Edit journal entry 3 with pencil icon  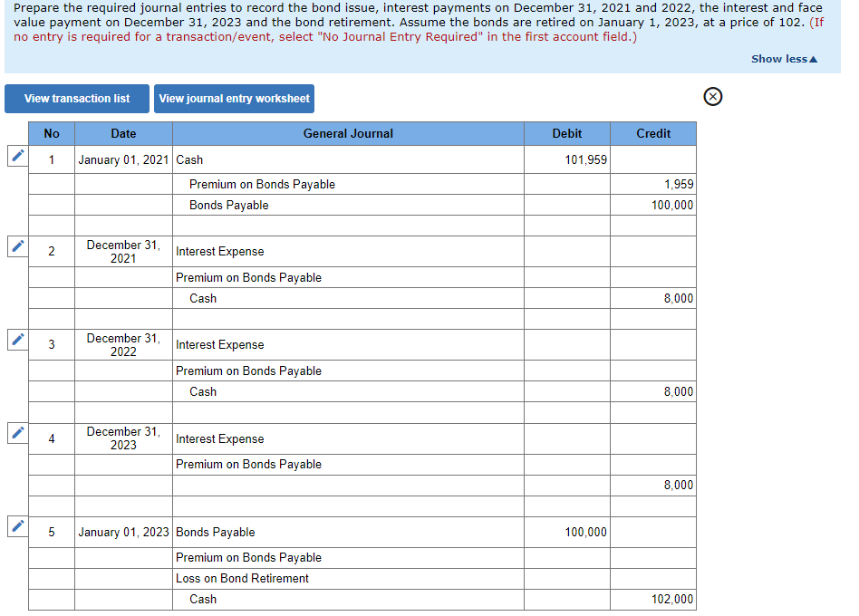(x=17, y=340)
